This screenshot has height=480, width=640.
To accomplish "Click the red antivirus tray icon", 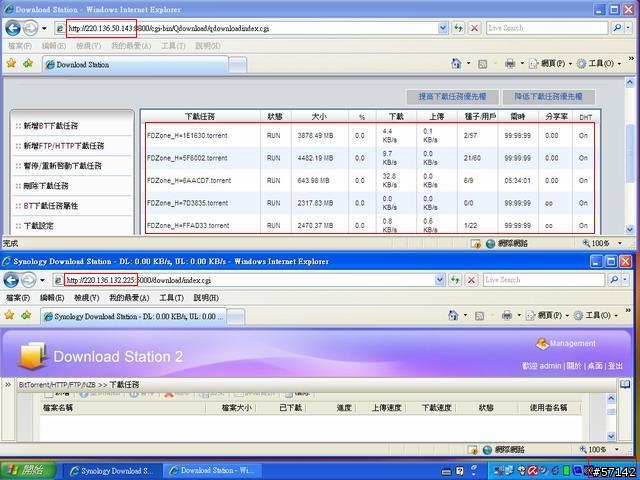I will point(533,471).
